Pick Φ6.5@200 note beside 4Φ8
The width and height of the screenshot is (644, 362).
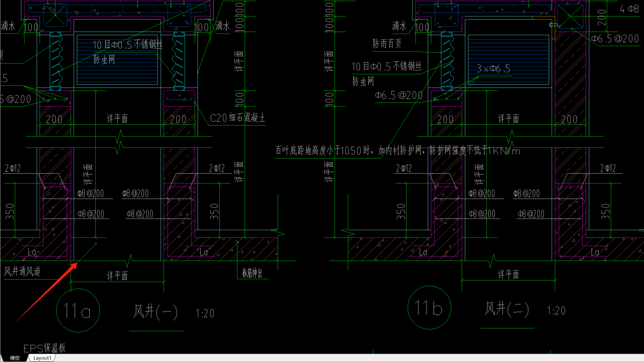pos(615,39)
